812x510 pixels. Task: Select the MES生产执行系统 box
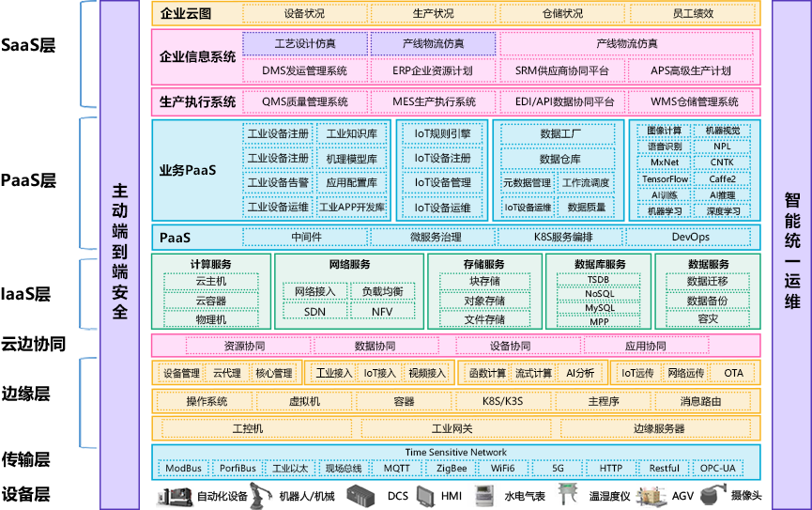(x=434, y=101)
